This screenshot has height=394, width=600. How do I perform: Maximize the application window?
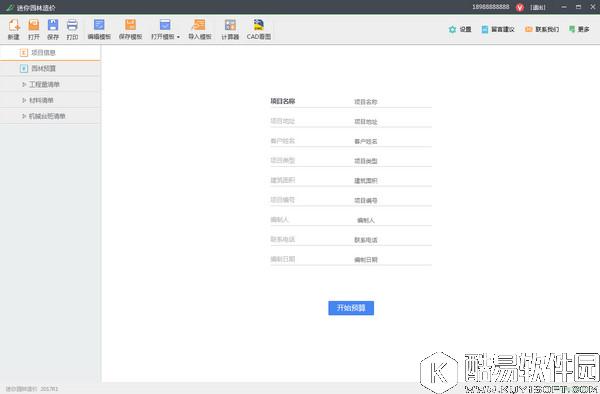pos(579,7)
